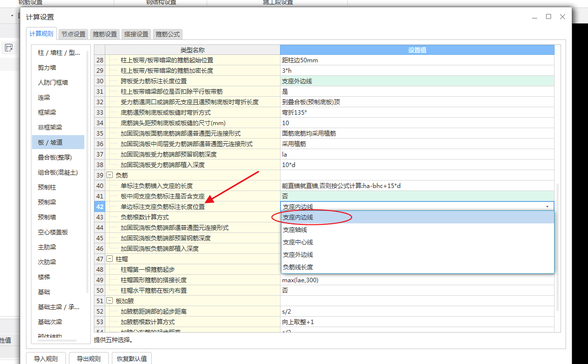The image size is (588, 364).
Task: Choose 负筋线长度 from the dropdown list
Action: [417, 267]
